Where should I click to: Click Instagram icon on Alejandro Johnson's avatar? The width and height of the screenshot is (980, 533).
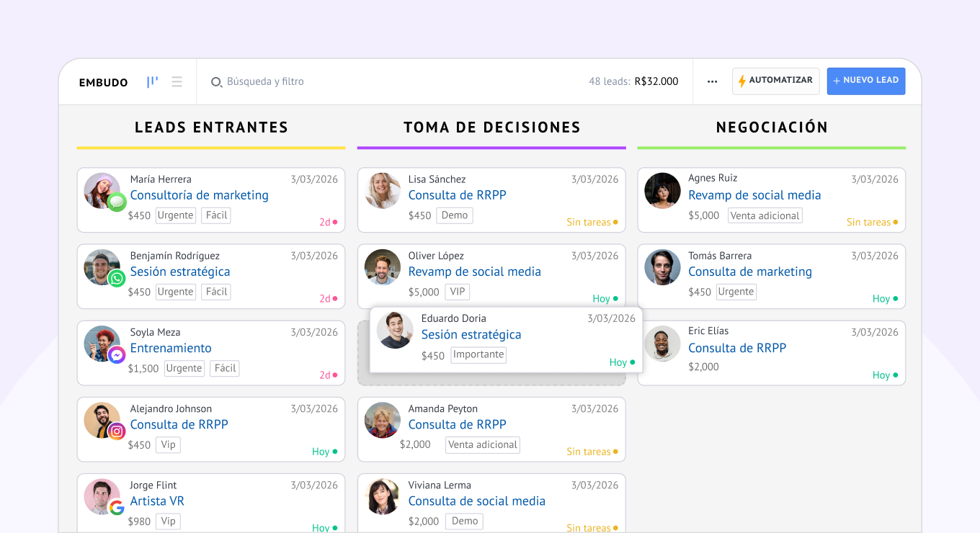(117, 431)
